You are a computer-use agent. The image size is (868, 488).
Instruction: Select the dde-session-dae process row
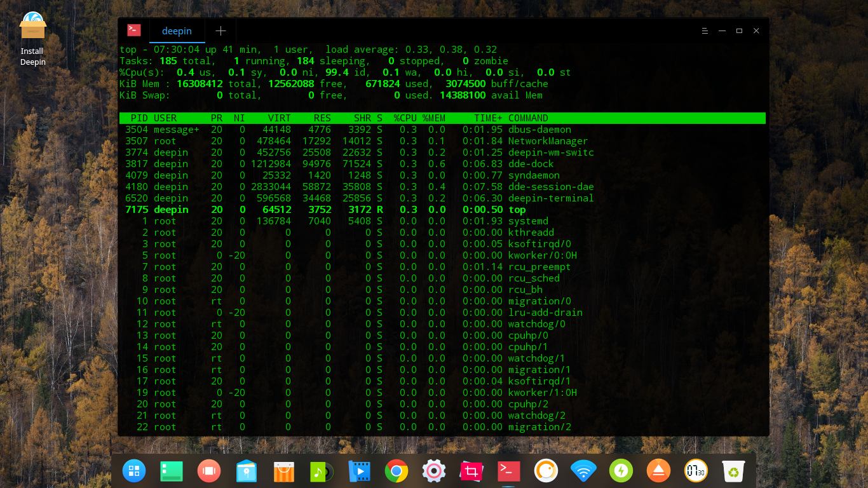click(x=442, y=187)
